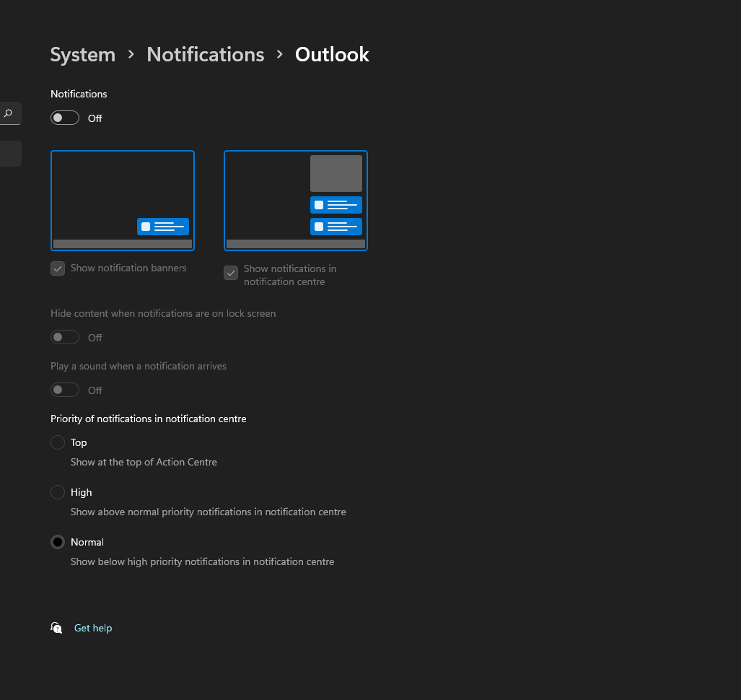Click the highlighted sidebar item below search
Image resolution: width=741 pixels, height=700 pixels.
[10, 154]
